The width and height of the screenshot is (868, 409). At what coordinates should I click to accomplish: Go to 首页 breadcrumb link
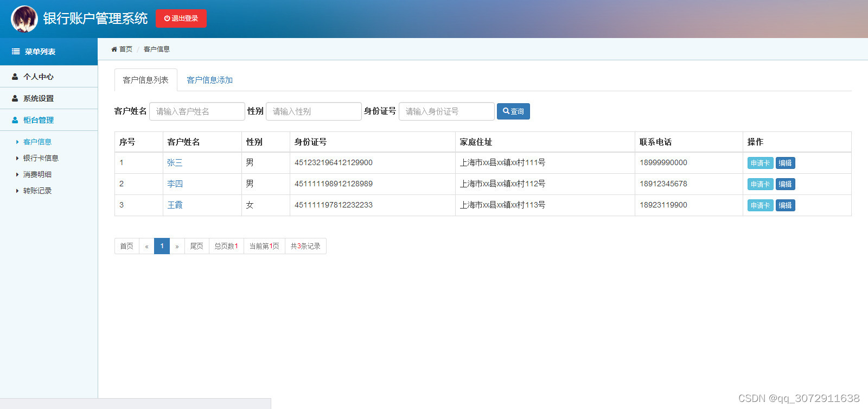(126, 49)
